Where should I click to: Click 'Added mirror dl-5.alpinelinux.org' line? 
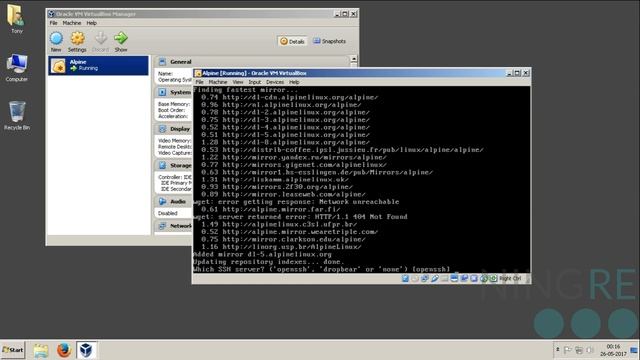click(x=262, y=254)
